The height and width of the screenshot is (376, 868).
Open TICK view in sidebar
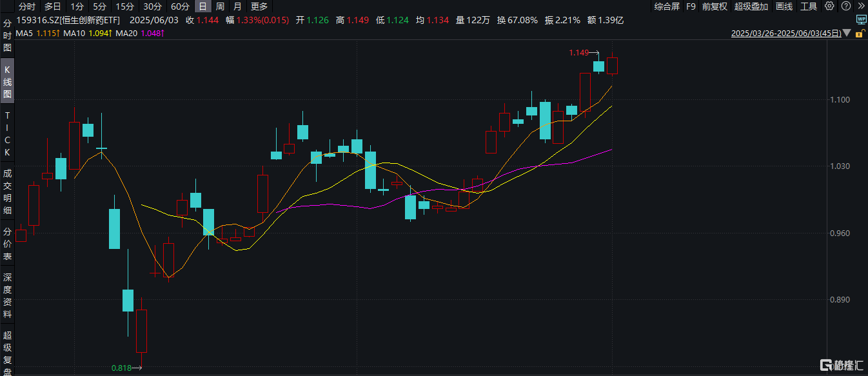pos(8,134)
